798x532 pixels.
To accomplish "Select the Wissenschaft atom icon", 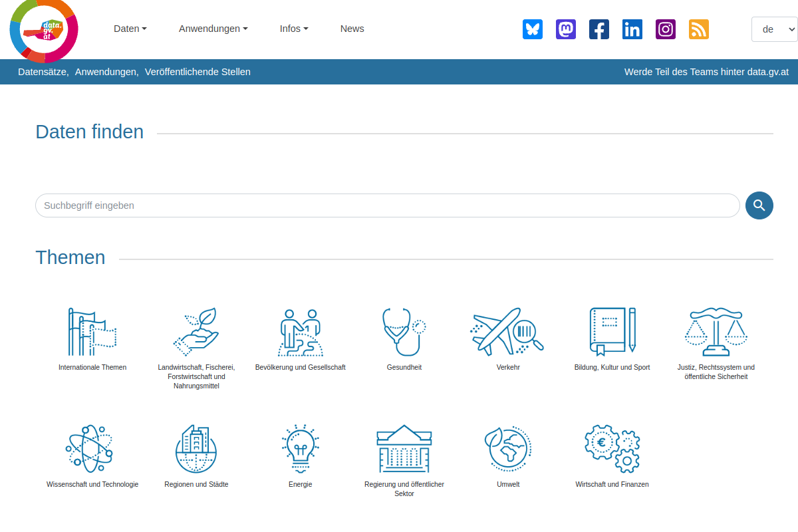I will 88,449.
